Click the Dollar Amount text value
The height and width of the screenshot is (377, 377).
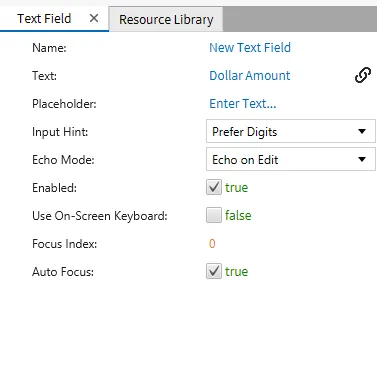click(x=250, y=76)
